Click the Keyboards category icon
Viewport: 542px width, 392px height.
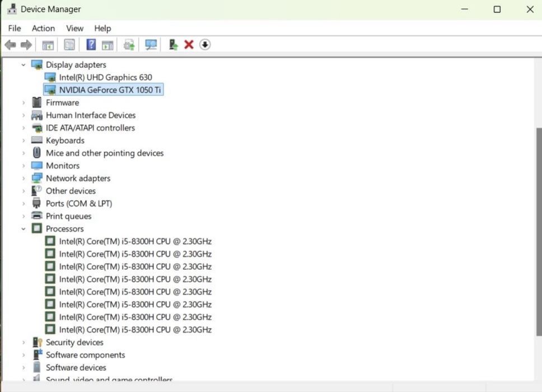pos(36,141)
